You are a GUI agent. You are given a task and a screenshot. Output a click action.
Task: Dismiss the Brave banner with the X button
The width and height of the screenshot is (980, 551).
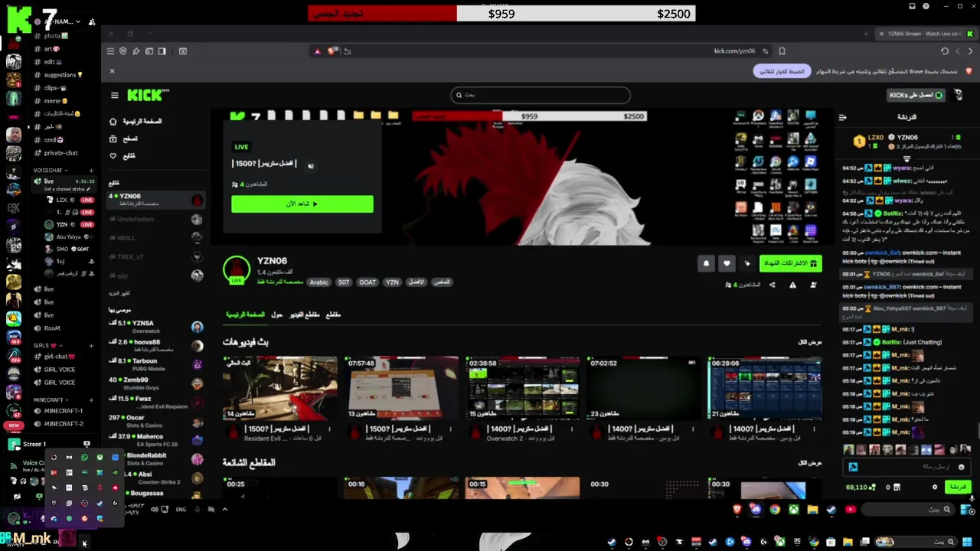point(112,71)
